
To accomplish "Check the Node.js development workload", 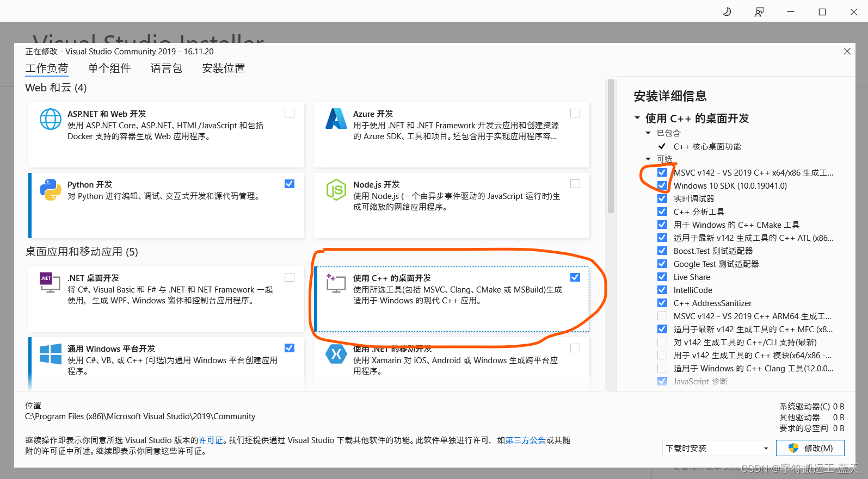I will pos(575,184).
